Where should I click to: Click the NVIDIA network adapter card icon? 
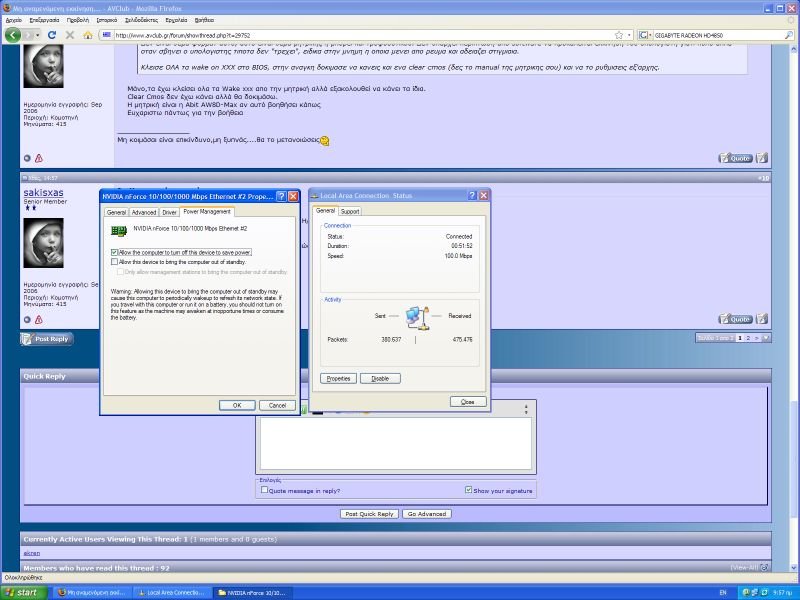click(x=116, y=230)
